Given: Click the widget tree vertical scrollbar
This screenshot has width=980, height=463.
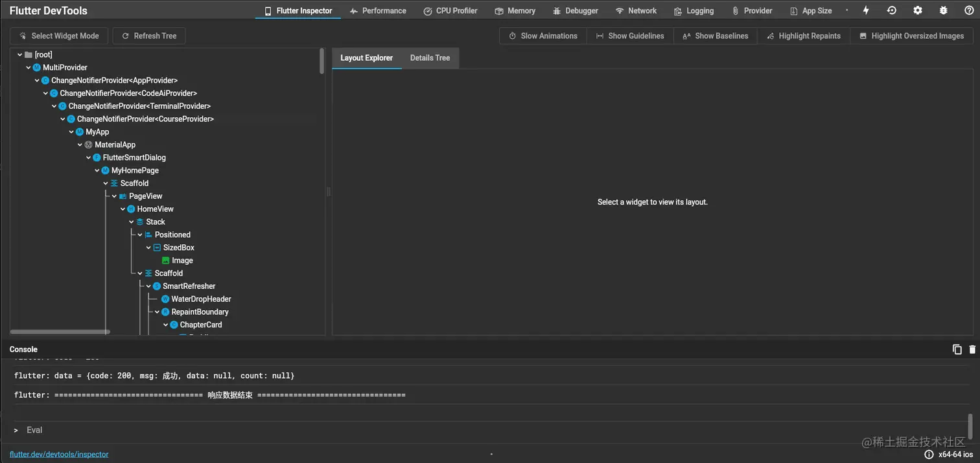Looking at the screenshot, I should [322, 62].
